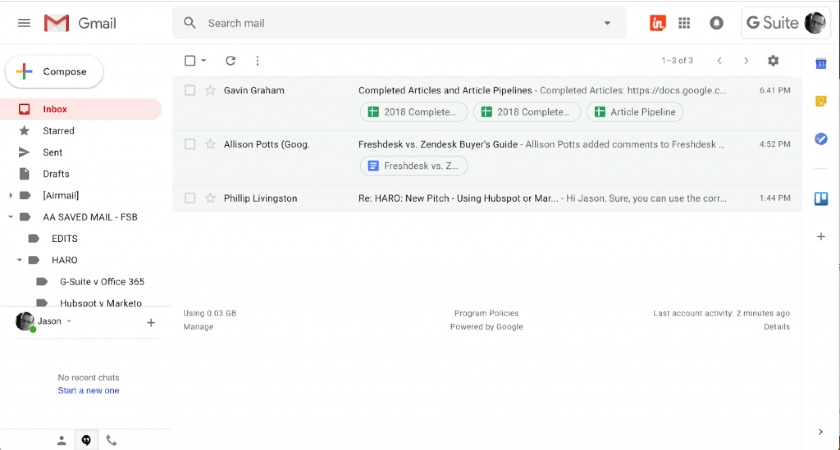Image resolution: width=840 pixels, height=450 pixels.
Task: Hide the side panel chevron at bottom right
Action: [x=821, y=432]
